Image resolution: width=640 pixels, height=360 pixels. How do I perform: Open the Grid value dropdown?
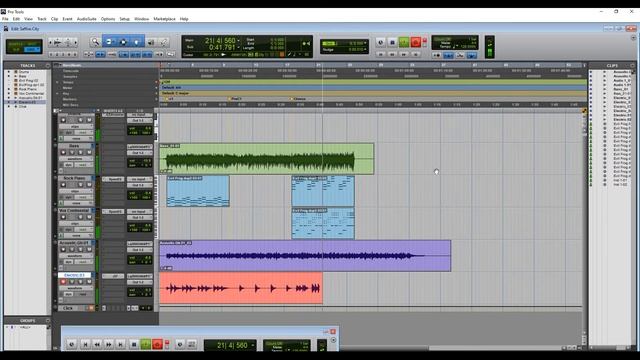[365, 43]
